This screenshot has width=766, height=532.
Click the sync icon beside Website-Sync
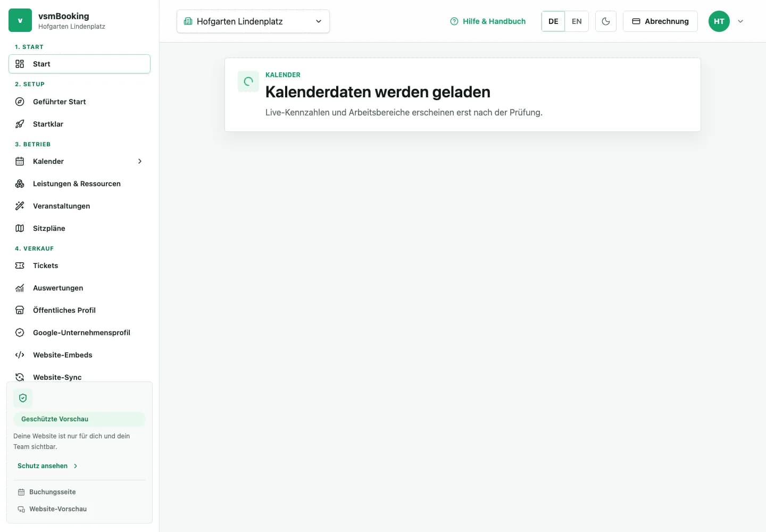20,377
